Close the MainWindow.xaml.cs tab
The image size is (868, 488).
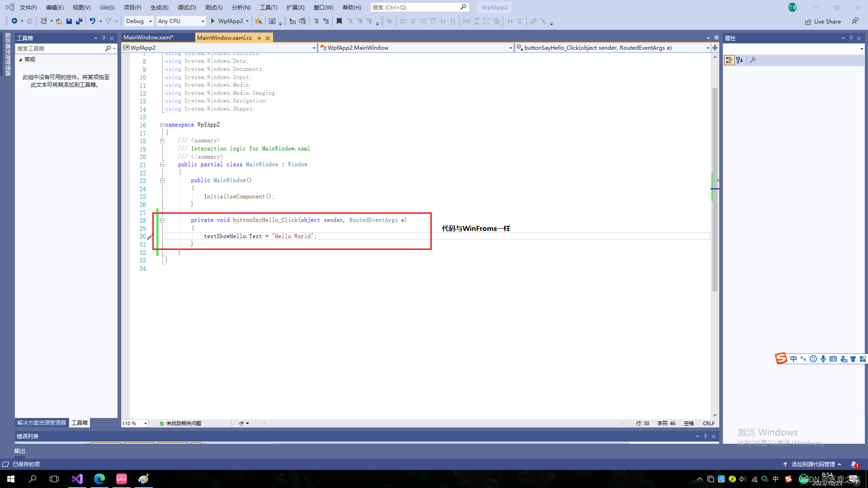pyautogui.click(x=268, y=38)
